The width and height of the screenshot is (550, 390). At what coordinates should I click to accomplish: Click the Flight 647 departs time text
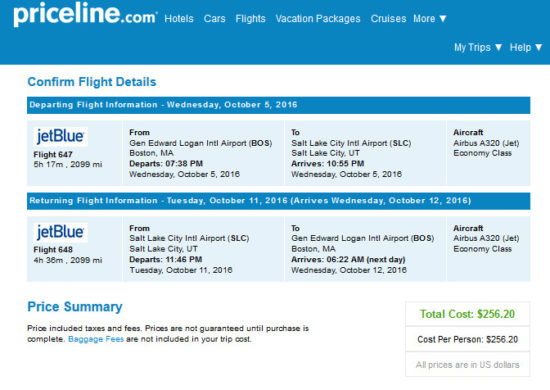166,164
